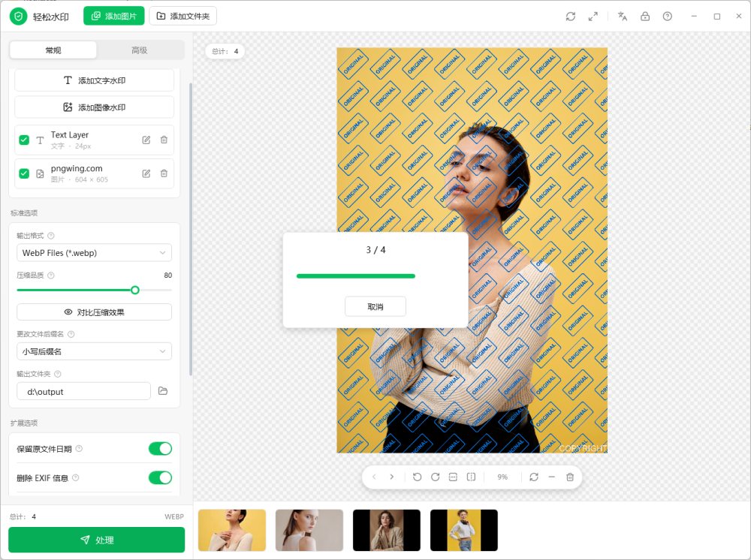Open the lowercase extension dropdown

95,351
